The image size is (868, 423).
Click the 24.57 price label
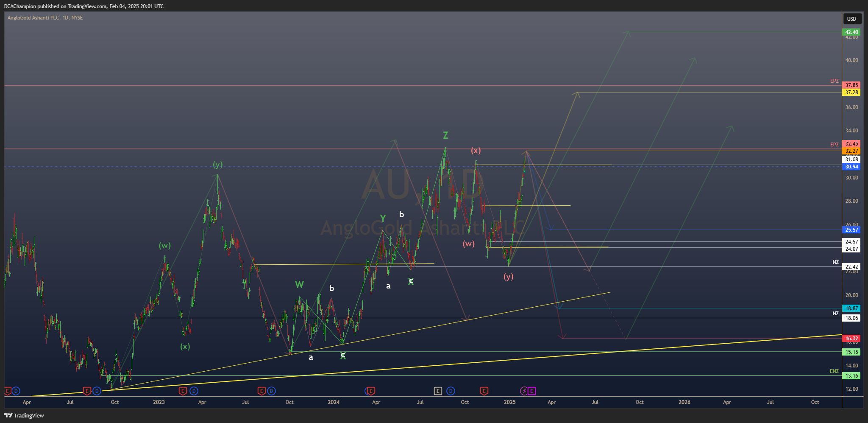coord(851,242)
